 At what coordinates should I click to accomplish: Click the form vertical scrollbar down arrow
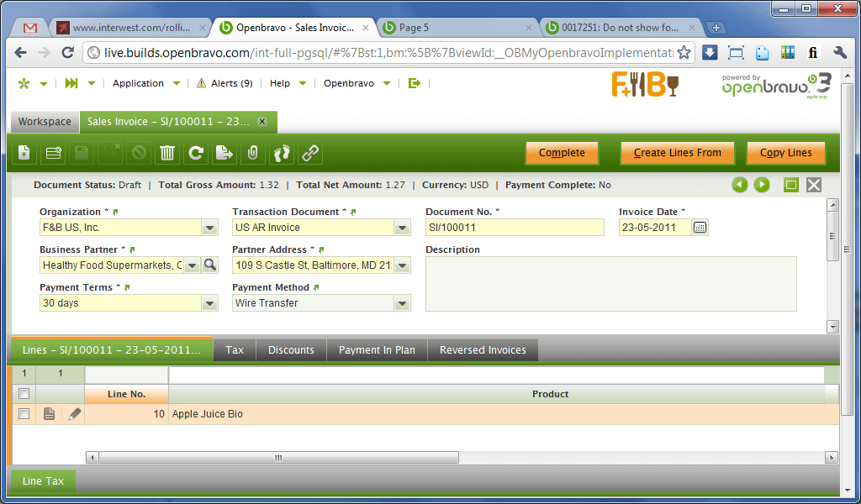(832, 327)
